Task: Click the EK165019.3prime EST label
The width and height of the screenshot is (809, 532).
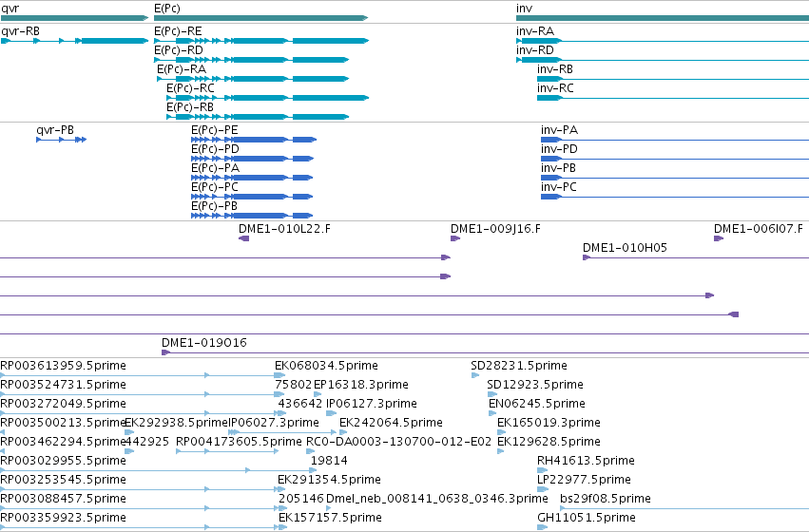Action: pyautogui.click(x=549, y=423)
